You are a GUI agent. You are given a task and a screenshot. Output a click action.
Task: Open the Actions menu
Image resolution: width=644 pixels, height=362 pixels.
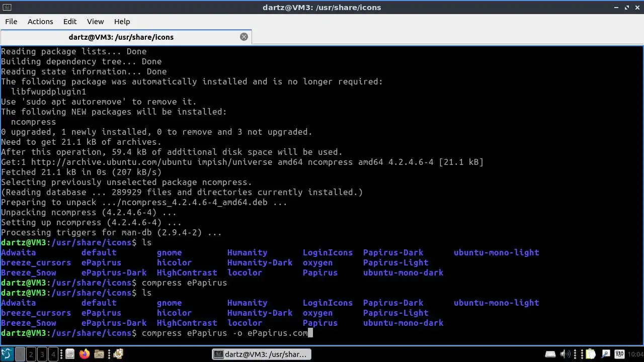pos(40,22)
